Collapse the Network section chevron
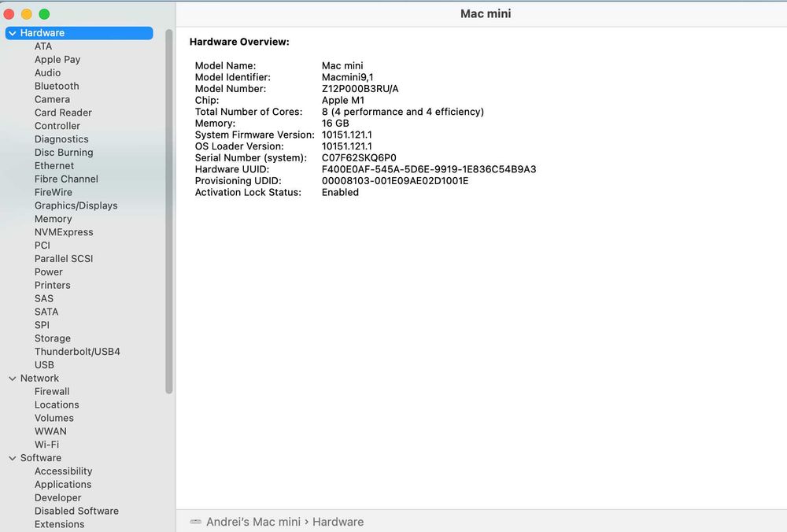 click(13, 379)
